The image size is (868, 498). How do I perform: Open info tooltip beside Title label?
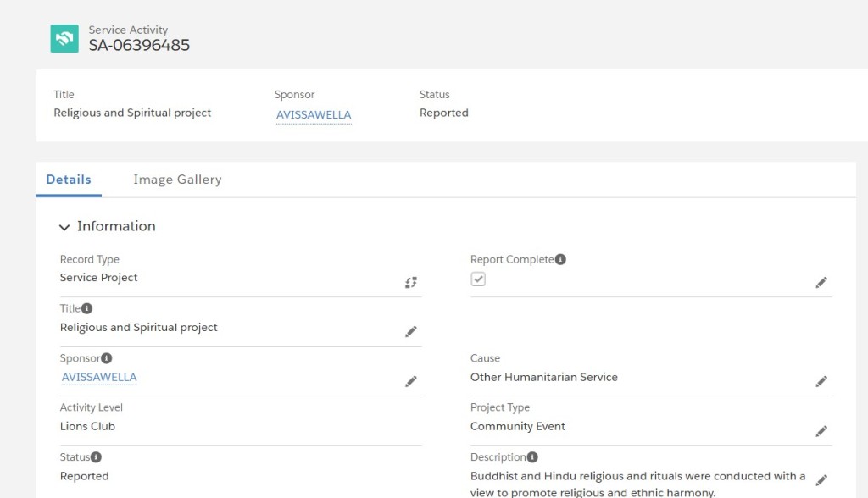click(87, 308)
